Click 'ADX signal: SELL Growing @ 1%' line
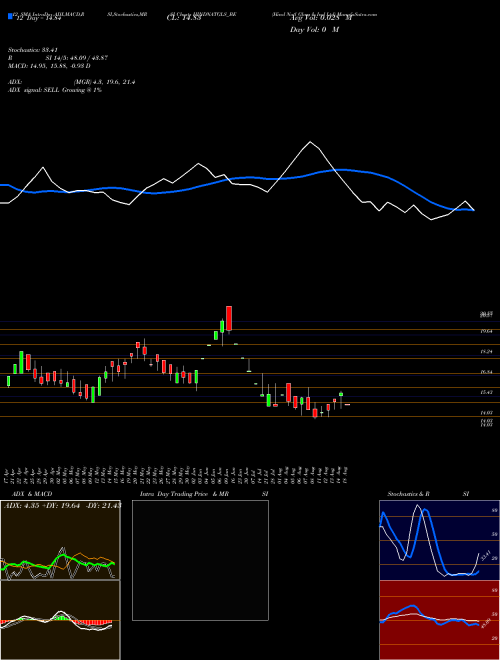The height and width of the screenshot is (660, 500). coord(55,90)
